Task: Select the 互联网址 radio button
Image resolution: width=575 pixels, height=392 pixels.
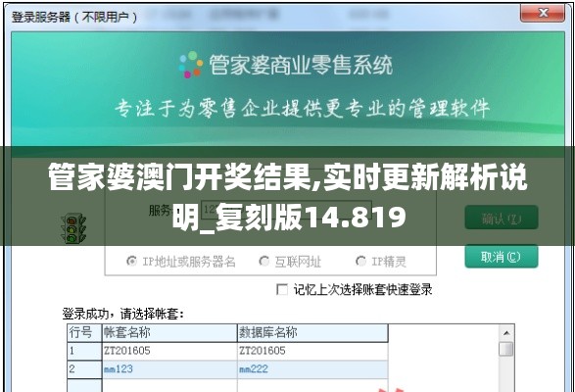Action: pyautogui.click(x=264, y=262)
